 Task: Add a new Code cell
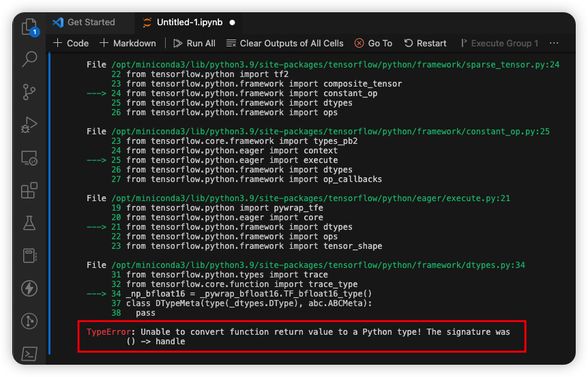click(x=71, y=43)
